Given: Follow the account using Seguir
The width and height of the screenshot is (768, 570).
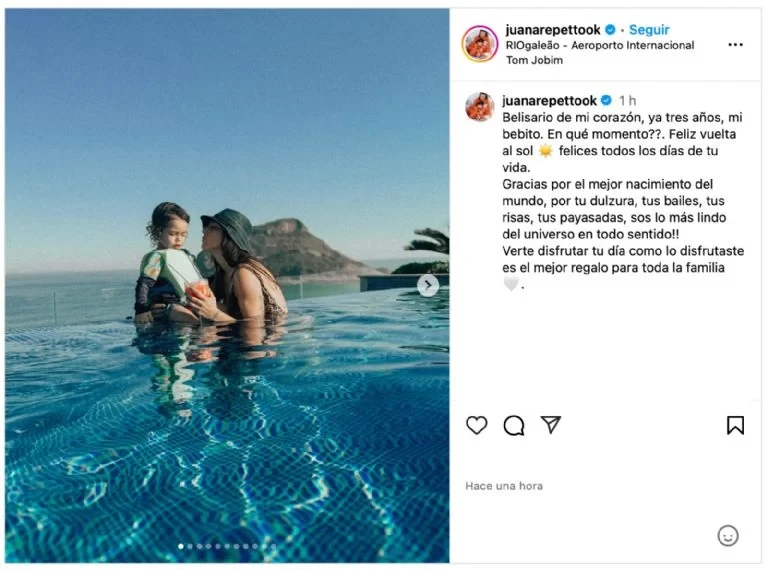Looking at the screenshot, I should (649, 30).
